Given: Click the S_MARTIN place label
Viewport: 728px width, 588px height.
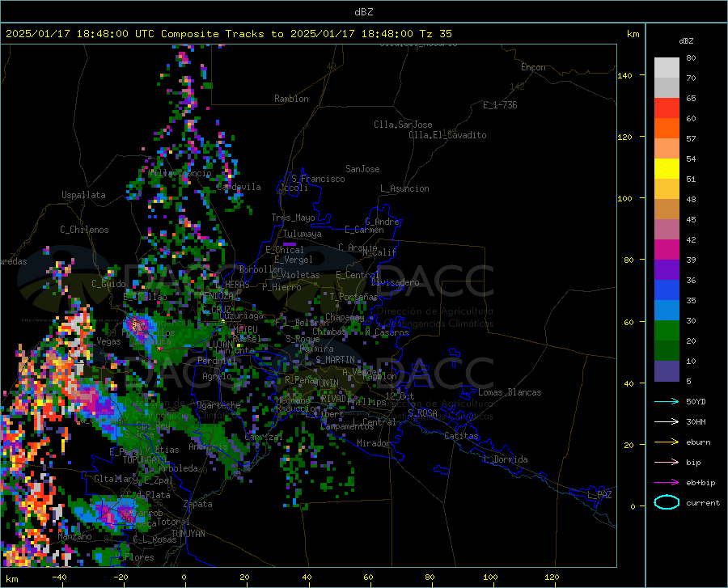Looking at the screenshot, I should pos(335,360).
